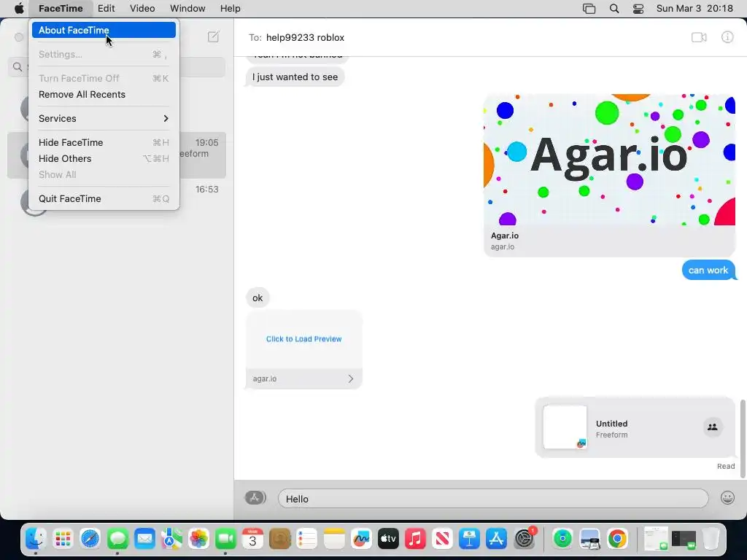This screenshot has height=560, width=747.
Task: Select Hide Others from the menu
Action: pyautogui.click(x=104, y=158)
